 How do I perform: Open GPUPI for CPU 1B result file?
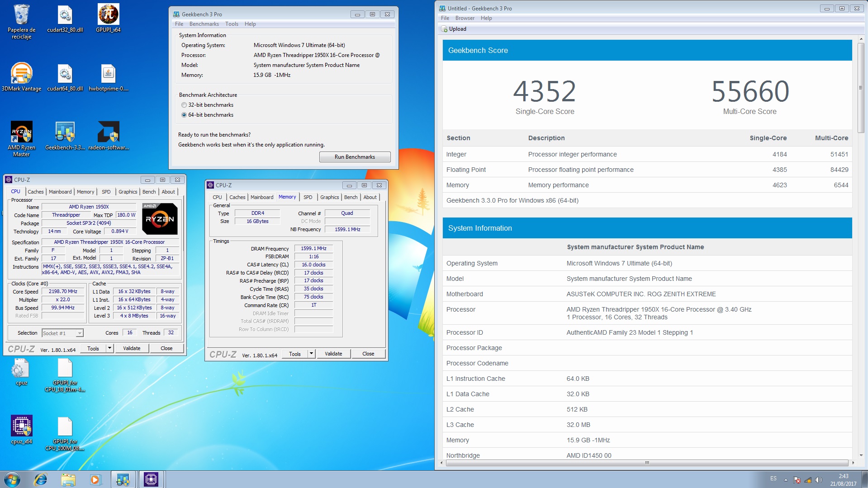(x=65, y=375)
